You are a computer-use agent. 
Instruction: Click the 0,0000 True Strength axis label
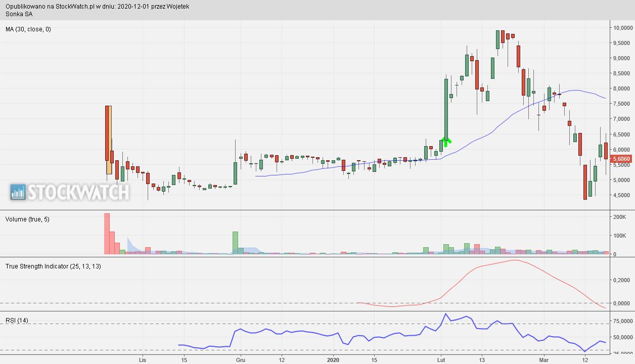click(x=621, y=303)
